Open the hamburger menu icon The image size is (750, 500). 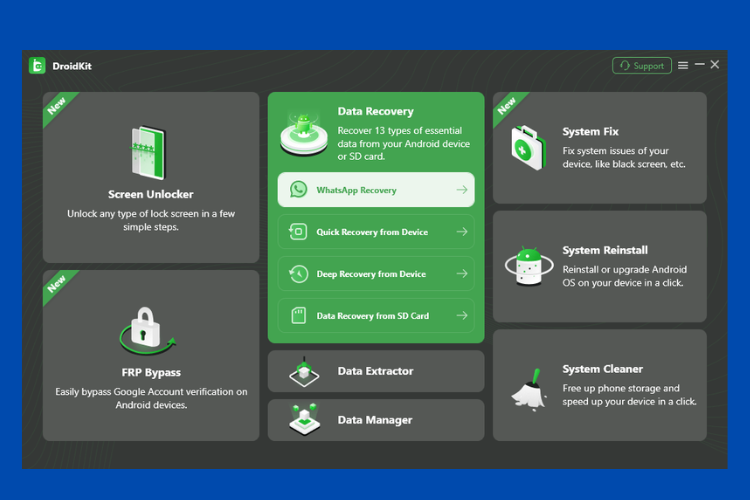pyautogui.click(x=683, y=65)
